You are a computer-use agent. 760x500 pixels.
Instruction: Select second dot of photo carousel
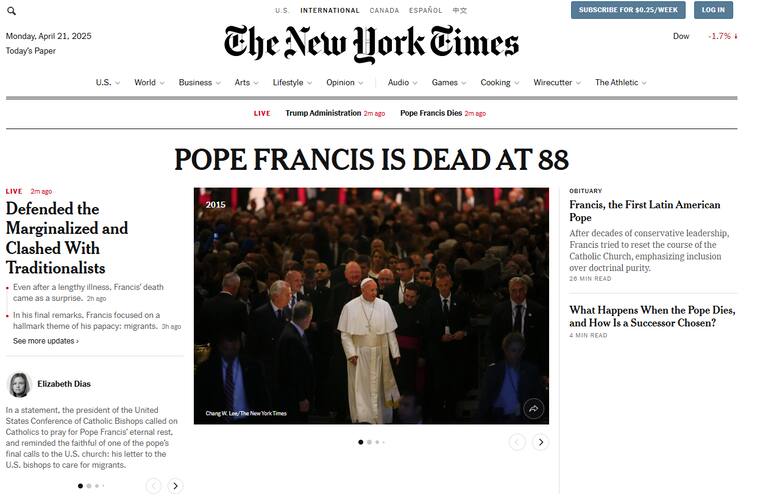click(369, 442)
